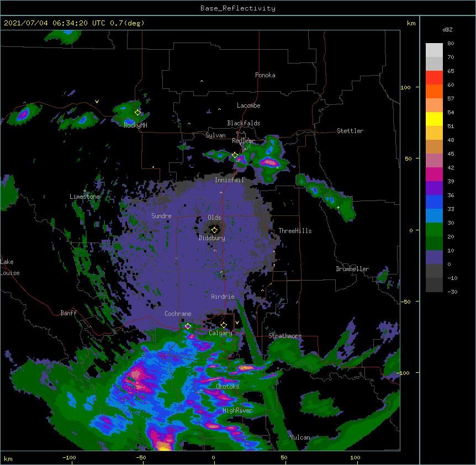Screen dimensions: 476x465
Task: Pick the red 60-65 dBZ legend swatch
Action: pos(434,78)
